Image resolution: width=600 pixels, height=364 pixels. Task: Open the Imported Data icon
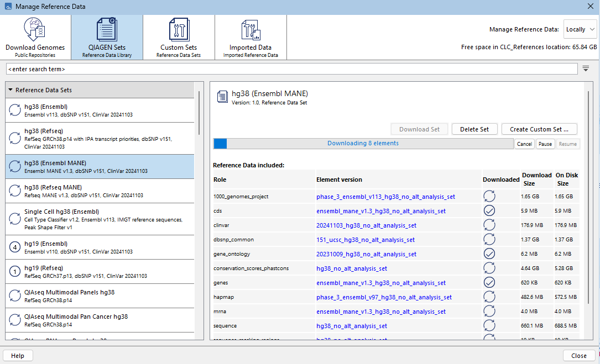(x=250, y=29)
